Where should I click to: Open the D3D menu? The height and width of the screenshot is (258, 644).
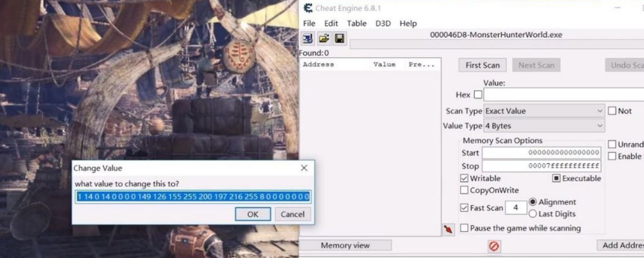pos(384,24)
